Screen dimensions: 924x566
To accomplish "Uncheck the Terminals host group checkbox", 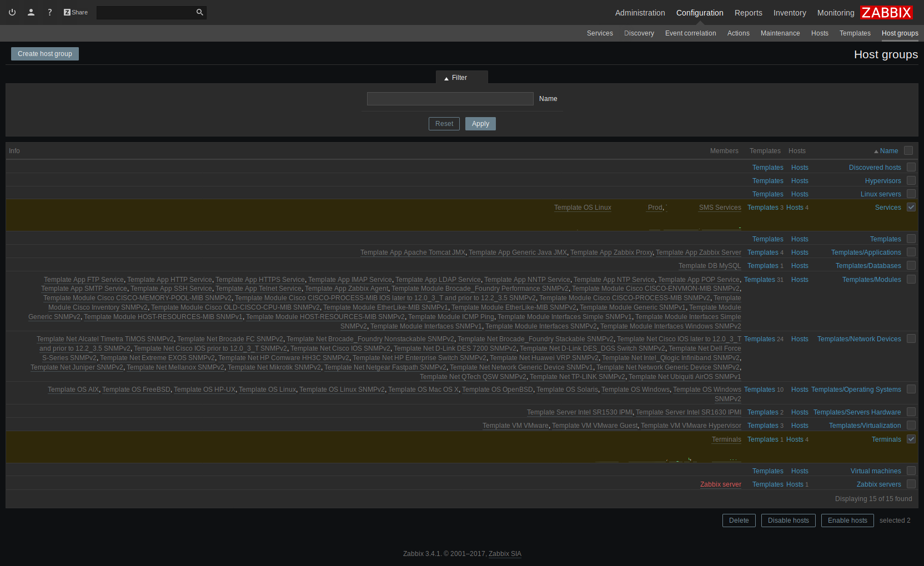I will coord(911,439).
